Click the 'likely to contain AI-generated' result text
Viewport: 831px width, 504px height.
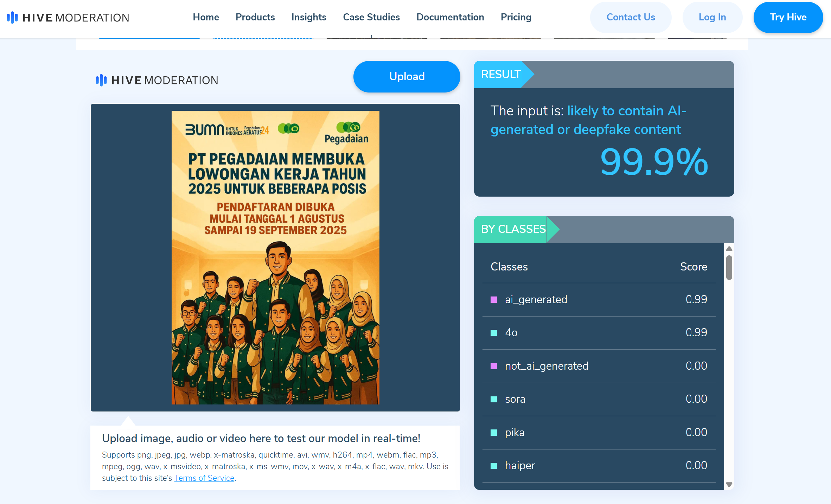[589, 120]
